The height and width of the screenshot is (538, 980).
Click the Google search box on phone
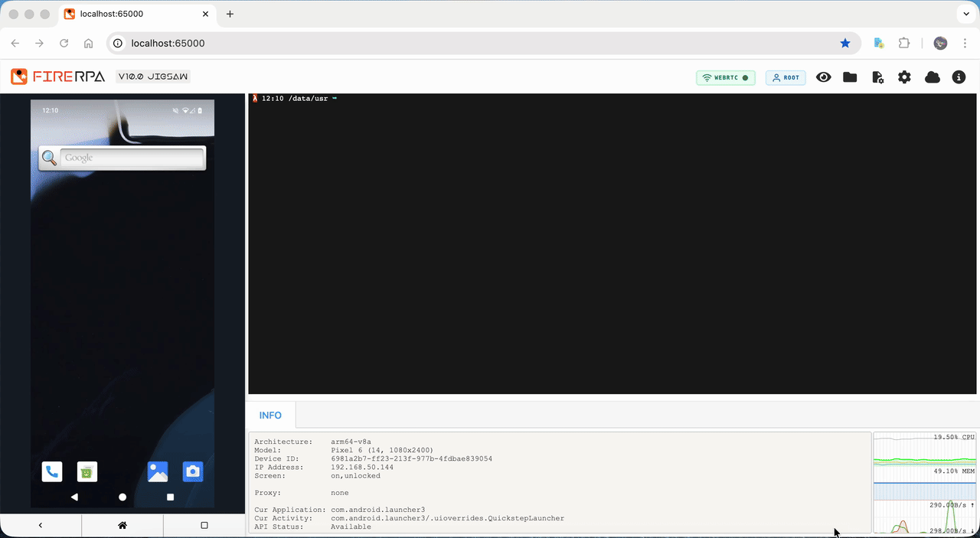(x=132, y=158)
